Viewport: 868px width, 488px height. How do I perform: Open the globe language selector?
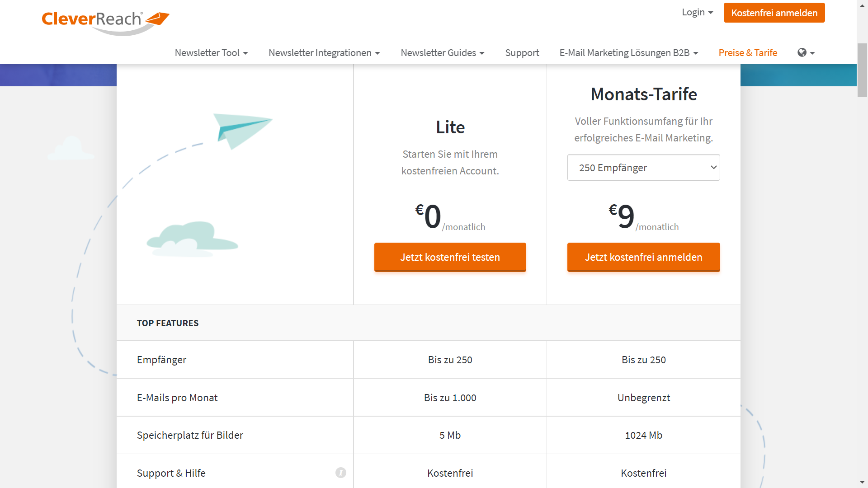[x=806, y=53]
